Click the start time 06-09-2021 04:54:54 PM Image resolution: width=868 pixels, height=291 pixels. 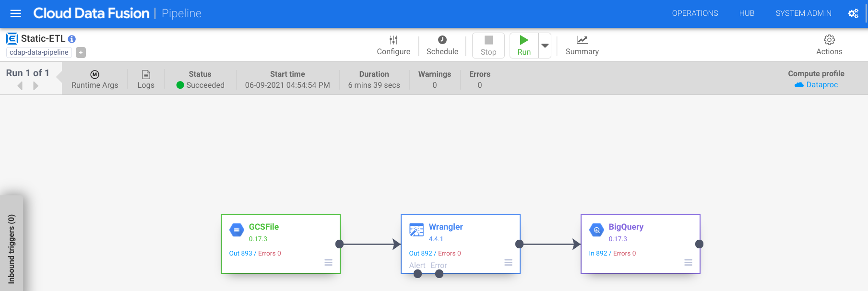point(287,85)
